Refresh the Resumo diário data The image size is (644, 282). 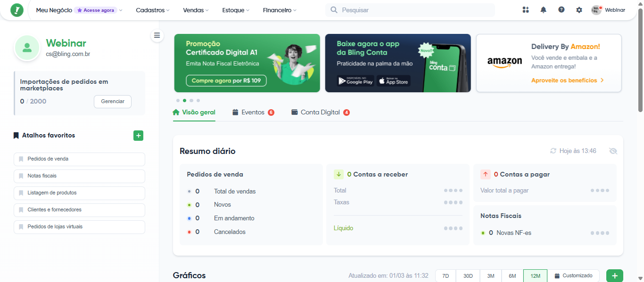pyautogui.click(x=553, y=151)
